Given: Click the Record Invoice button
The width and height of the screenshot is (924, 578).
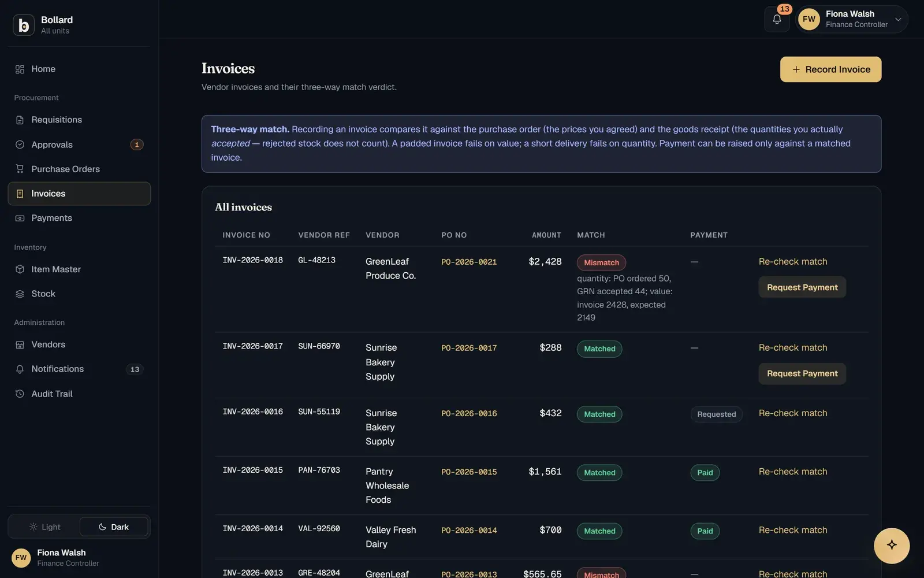Looking at the screenshot, I should pyautogui.click(x=830, y=69).
